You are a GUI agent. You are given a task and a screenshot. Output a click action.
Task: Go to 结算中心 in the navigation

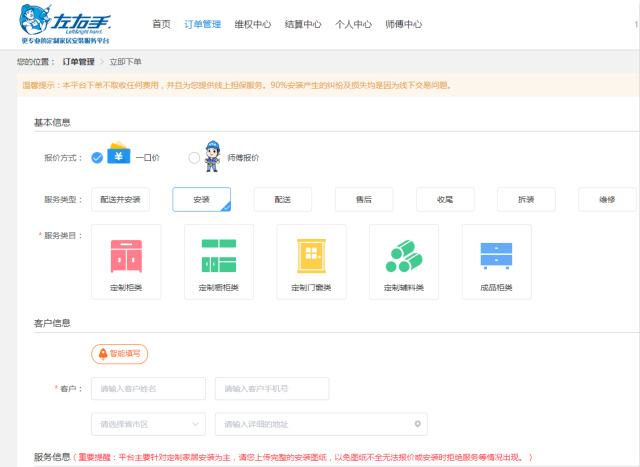[x=303, y=24]
